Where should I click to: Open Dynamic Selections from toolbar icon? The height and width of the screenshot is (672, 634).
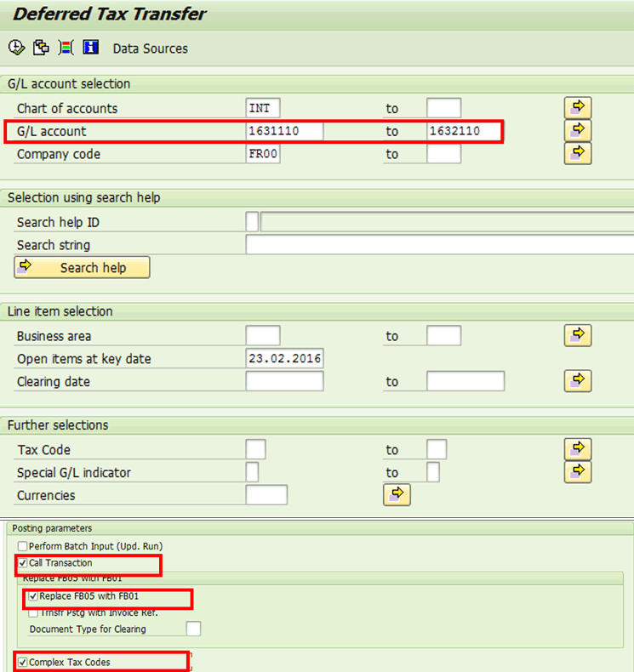pos(66,48)
